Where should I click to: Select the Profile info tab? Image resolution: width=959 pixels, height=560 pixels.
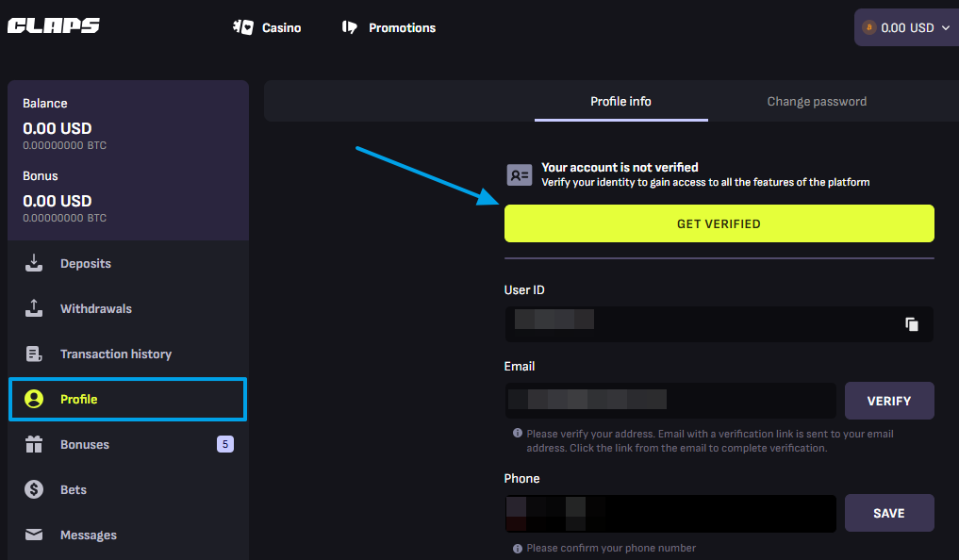(620, 101)
